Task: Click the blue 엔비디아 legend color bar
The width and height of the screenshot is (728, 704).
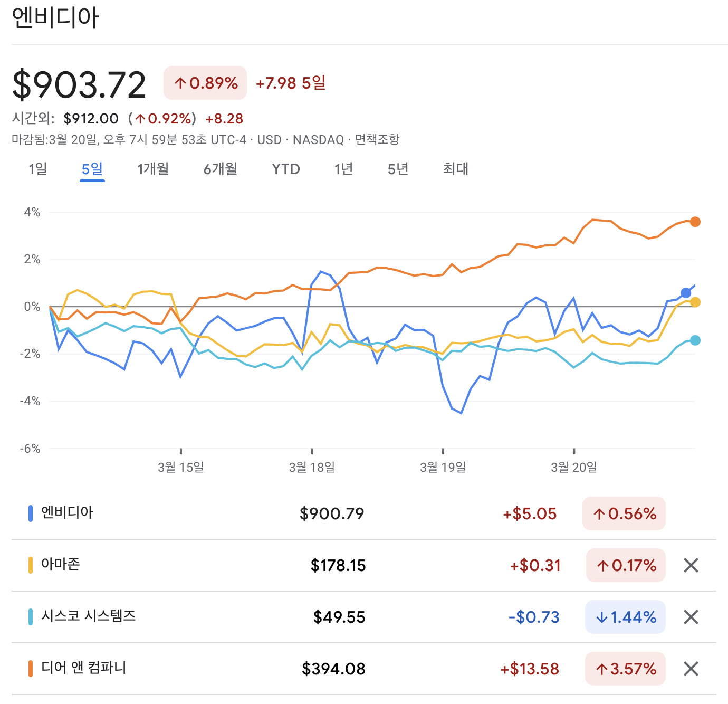Action: (31, 513)
